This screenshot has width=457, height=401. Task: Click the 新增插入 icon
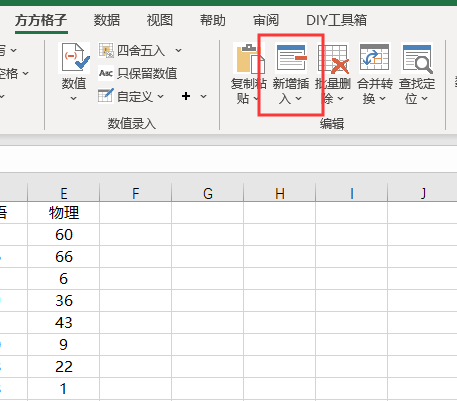291,58
